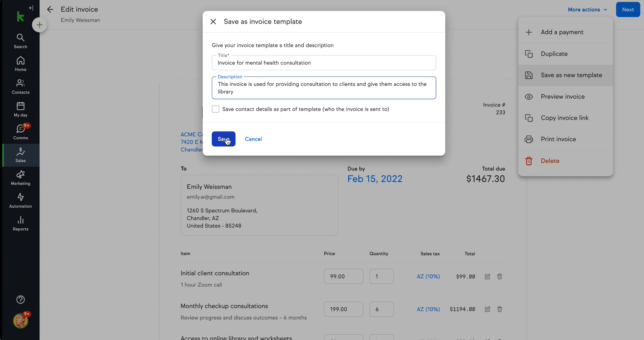Cancel saving the invoice template

(253, 139)
